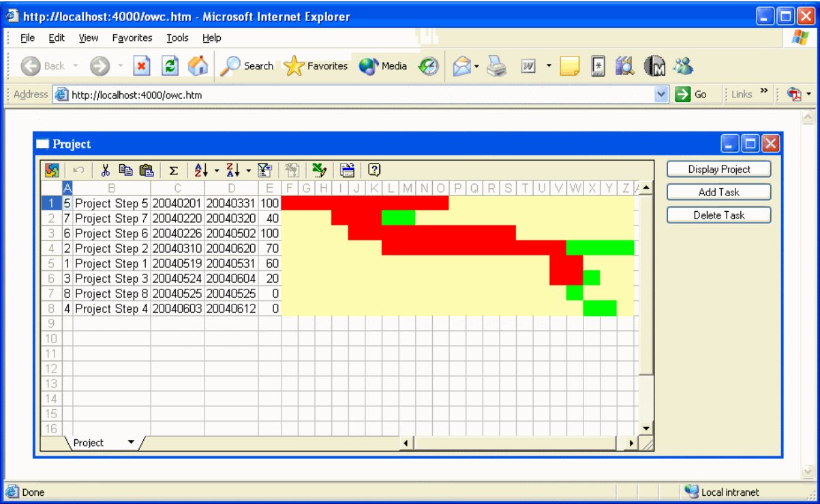The height and width of the screenshot is (504, 820).
Task: Click the Sort Descending Z-A icon
Action: pyautogui.click(x=232, y=170)
